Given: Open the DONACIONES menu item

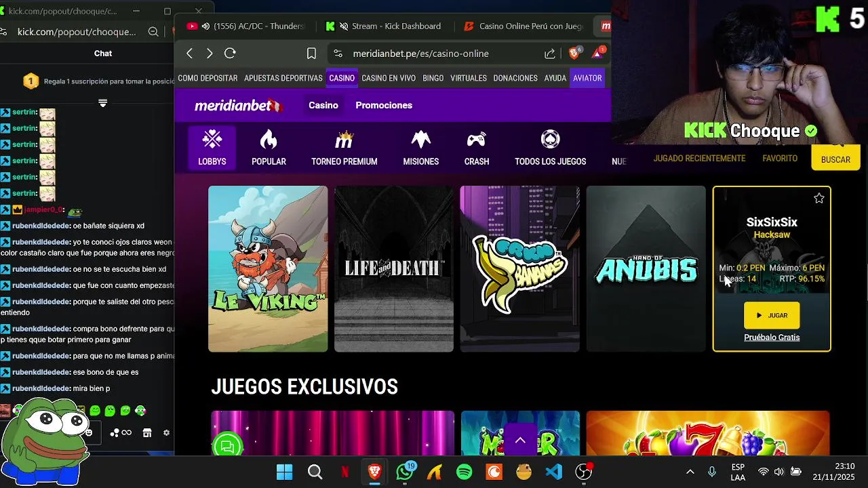Looking at the screenshot, I should [515, 78].
